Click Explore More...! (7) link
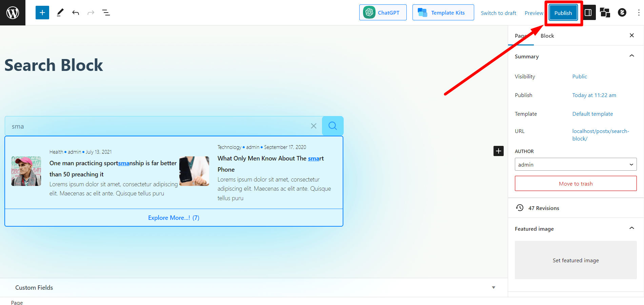The height and width of the screenshot is (305, 644). (x=174, y=218)
